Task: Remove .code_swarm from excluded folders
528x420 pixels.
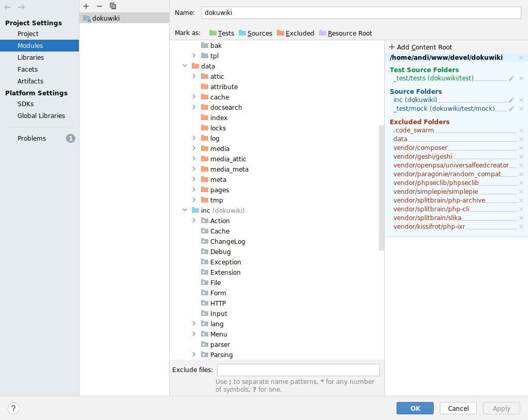Action: pos(521,130)
